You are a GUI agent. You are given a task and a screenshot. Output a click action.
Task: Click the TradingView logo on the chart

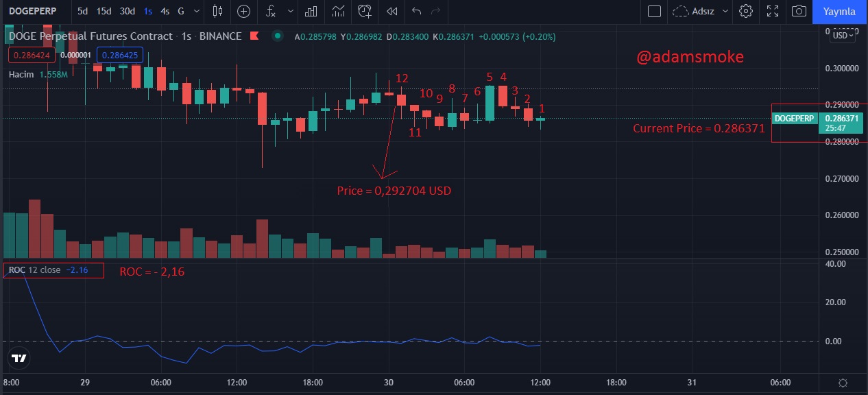19,358
